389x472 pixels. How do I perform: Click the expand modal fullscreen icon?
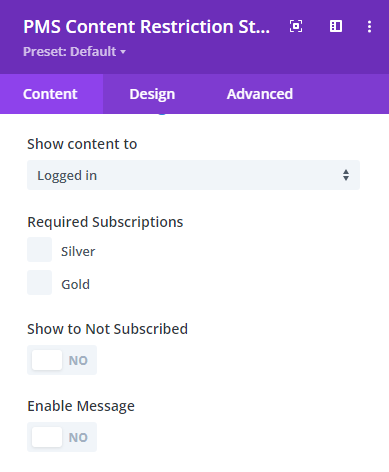point(296,26)
